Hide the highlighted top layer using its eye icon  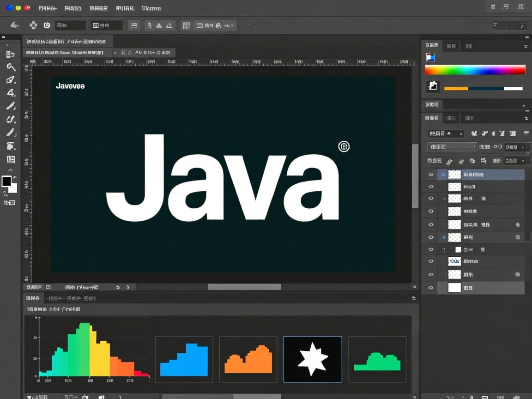click(x=431, y=175)
